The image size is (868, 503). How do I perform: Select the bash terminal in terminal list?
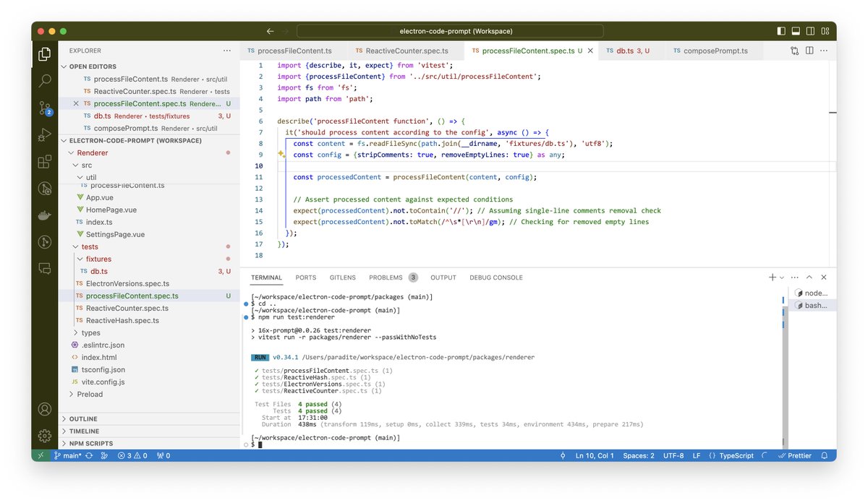[x=812, y=305]
